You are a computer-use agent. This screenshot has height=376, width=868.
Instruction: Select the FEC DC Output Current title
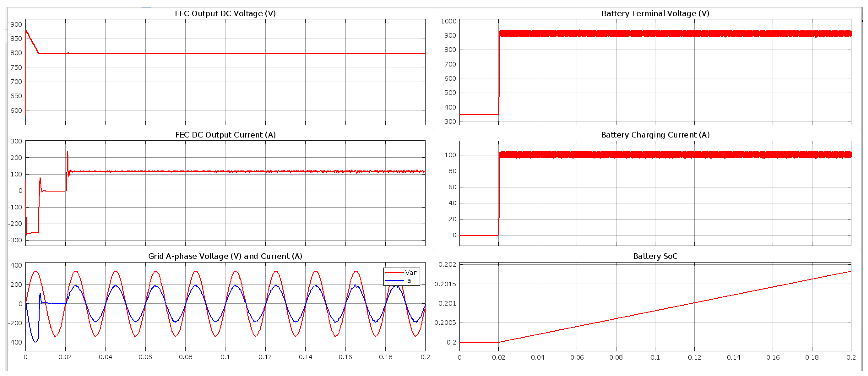point(225,135)
